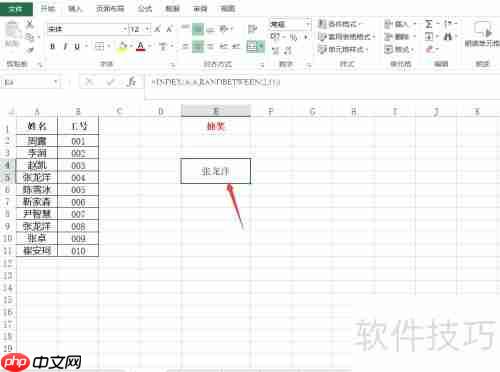Click the Accounting Number Format icon
Screen dimensions: 500x372
coord(275,37)
